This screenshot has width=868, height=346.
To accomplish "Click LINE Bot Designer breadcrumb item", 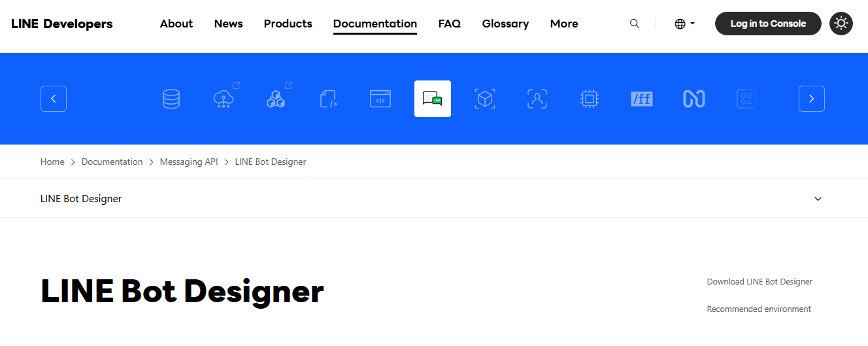I will tap(271, 162).
